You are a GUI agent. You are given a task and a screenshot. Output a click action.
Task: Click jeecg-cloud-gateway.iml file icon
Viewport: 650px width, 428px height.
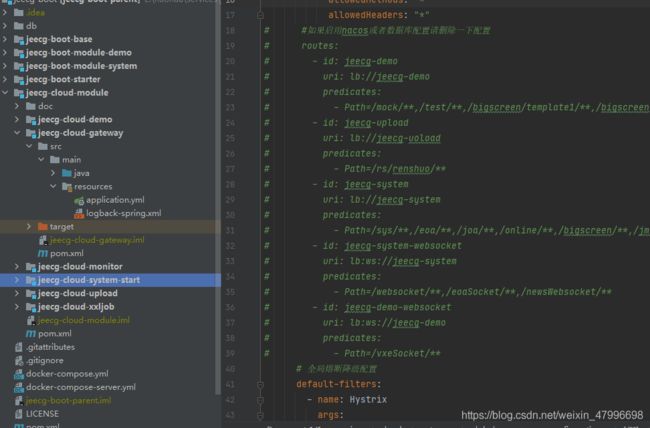[x=43, y=240]
